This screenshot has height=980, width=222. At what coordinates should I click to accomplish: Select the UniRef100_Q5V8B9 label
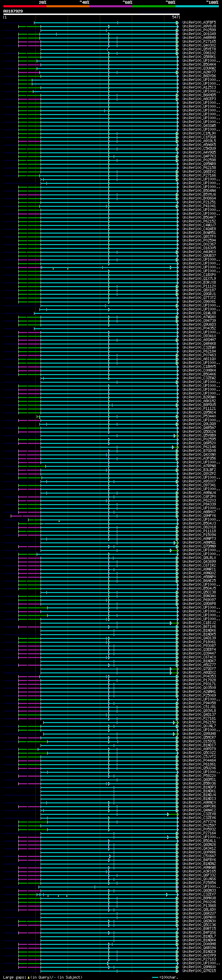click(x=199, y=436)
